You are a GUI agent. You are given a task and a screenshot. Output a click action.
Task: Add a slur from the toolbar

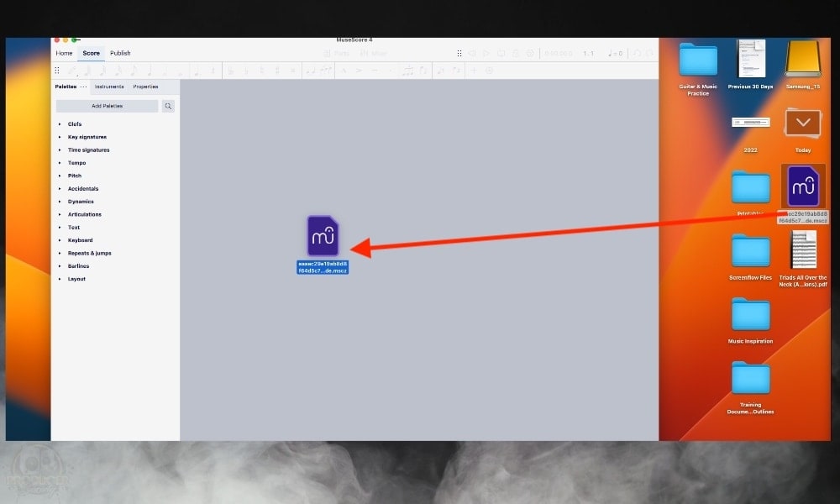(326, 71)
